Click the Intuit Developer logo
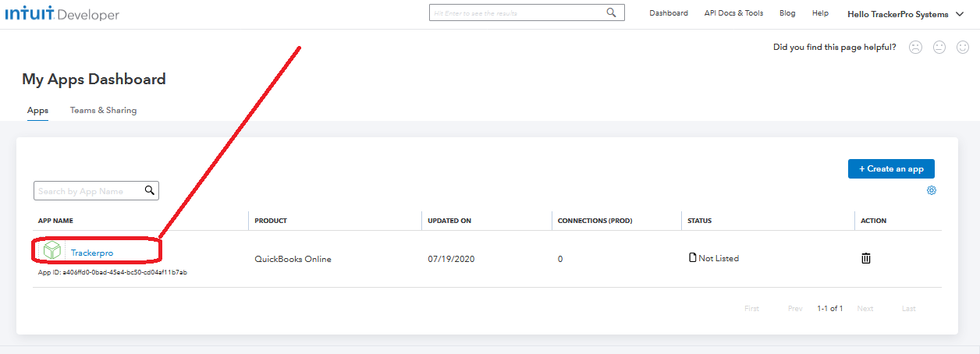Screen dimensions: 980x354 coord(62,14)
